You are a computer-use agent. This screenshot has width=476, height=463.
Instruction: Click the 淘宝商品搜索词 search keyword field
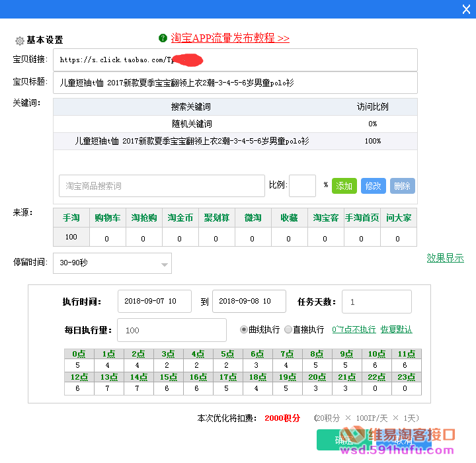tap(162, 186)
